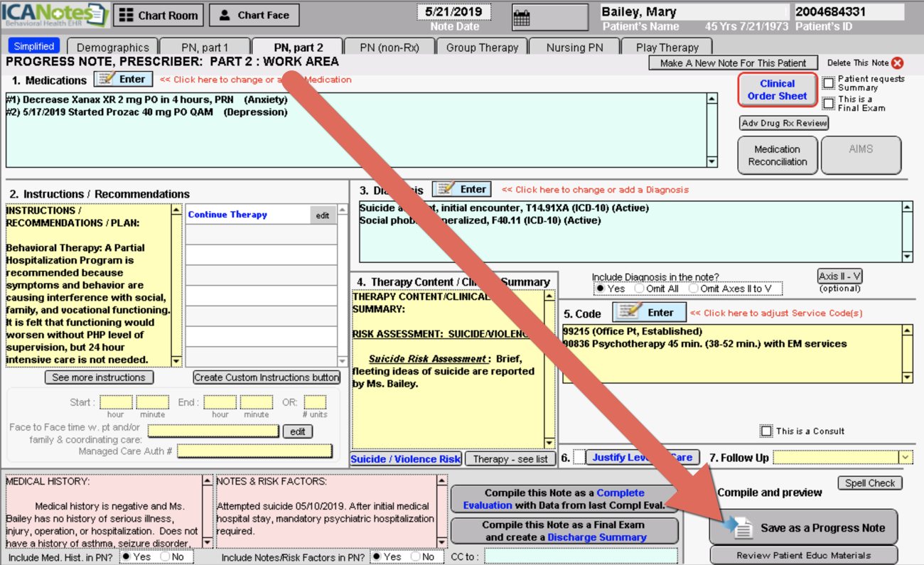The width and height of the screenshot is (924, 565).
Task: Open the Chart Room screen
Action: pos(158,14)
